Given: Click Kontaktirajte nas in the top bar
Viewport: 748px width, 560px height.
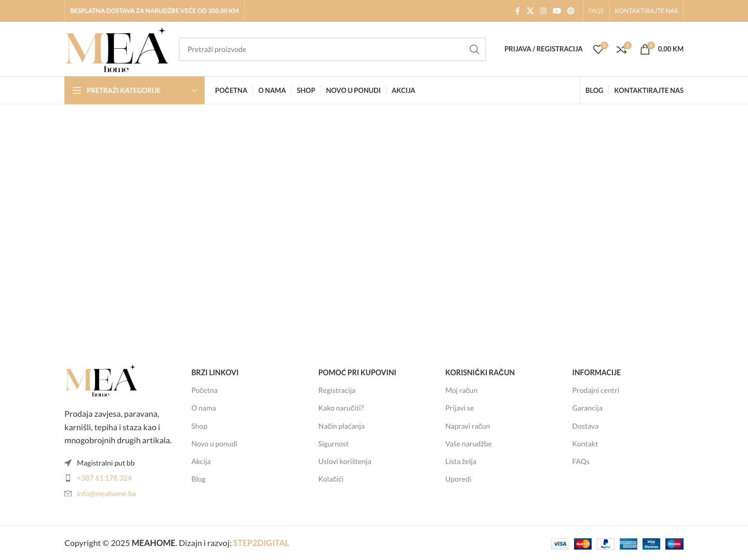Looking at the screenshot, I should point(646,11).
